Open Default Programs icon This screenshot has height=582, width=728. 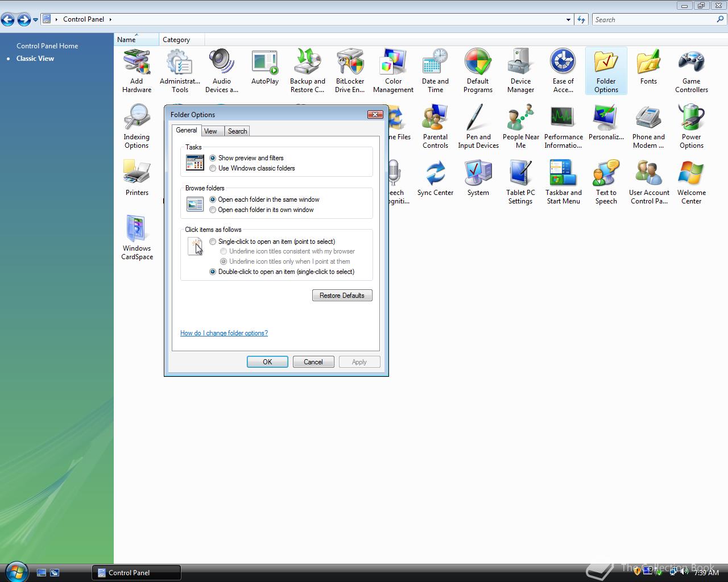478,71
